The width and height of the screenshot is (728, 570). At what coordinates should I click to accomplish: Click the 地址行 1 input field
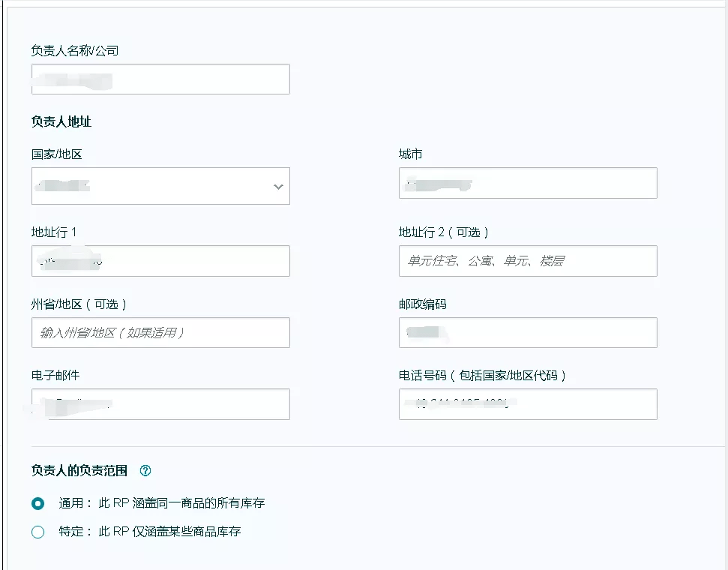click(160, 261)
